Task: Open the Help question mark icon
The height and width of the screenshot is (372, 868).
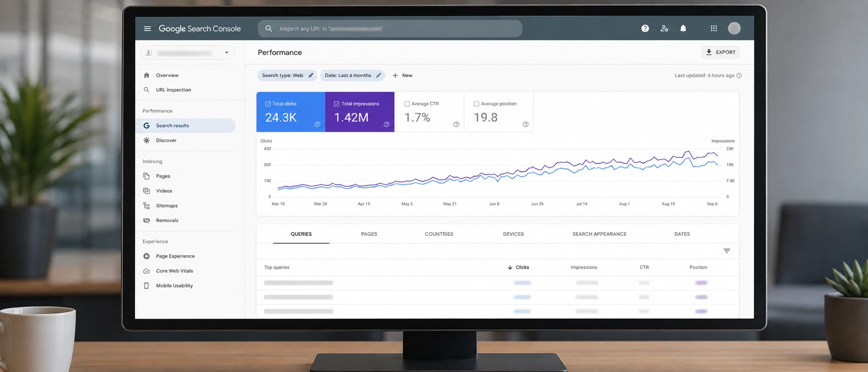Action: [x=645, y=29]
